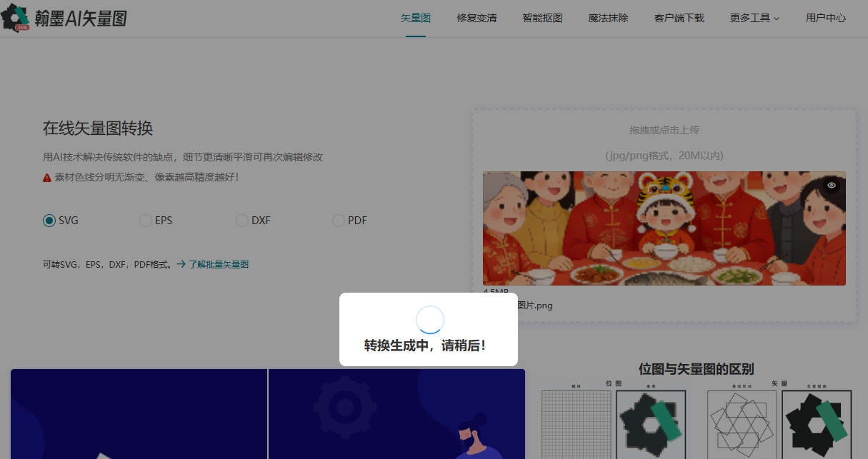
Task: Toggle preview visibility on the image thumbnail
Action: pyautogui.click(x=832, y=185)
